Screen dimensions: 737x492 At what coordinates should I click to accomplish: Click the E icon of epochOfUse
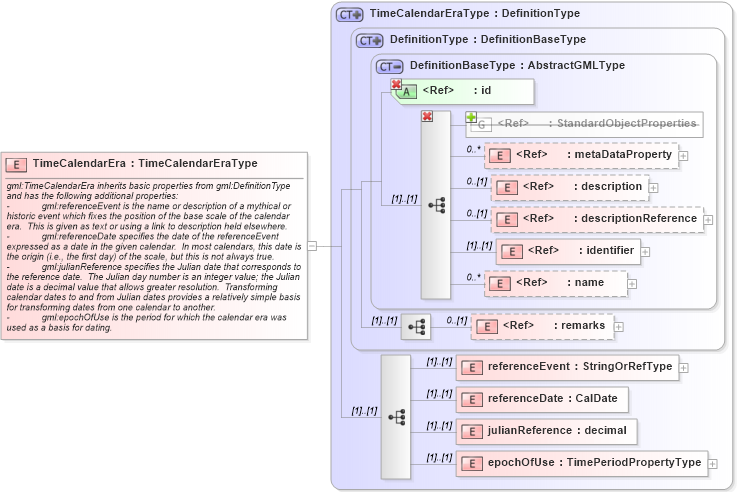(471, 464)
